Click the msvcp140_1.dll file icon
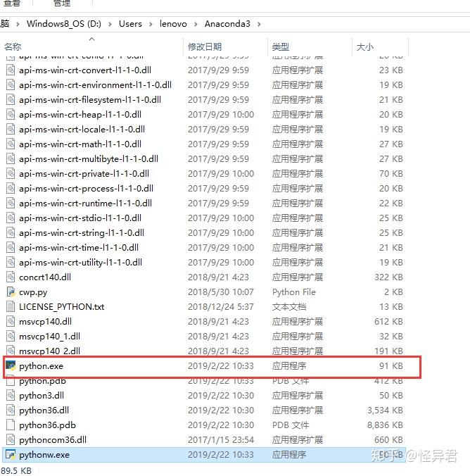The image size is (470, 476). click(x=11, y=337)
